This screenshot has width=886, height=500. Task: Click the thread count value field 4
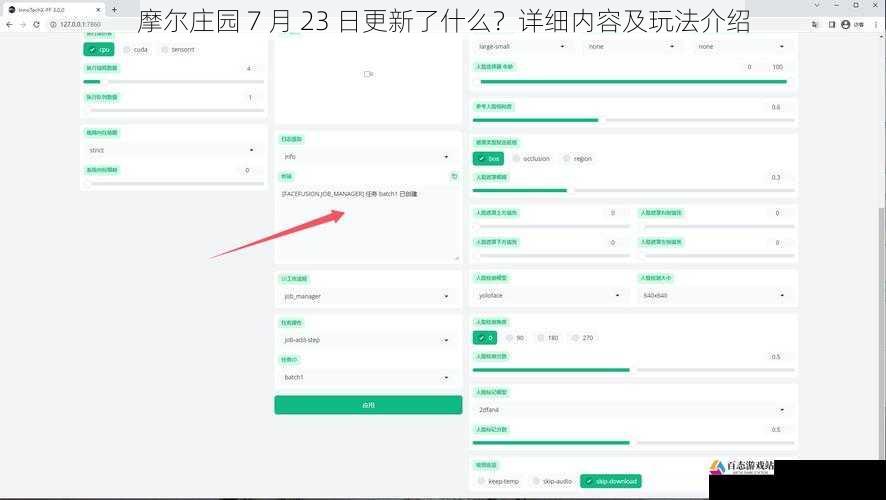[249, 68]
